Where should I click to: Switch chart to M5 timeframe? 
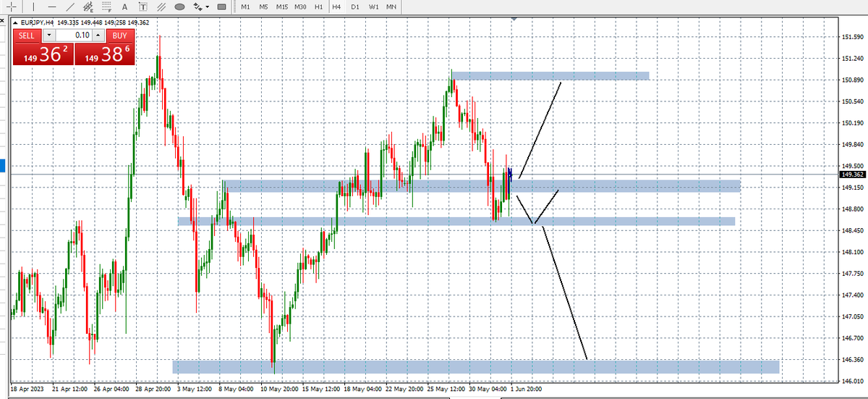pyautogui.click(x=263, y=7)
